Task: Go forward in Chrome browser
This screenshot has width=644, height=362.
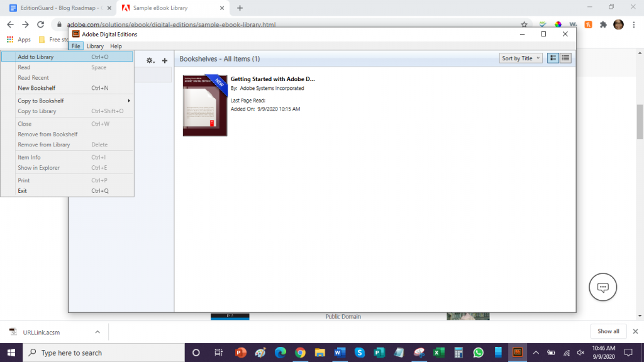Action: (25, 25)
